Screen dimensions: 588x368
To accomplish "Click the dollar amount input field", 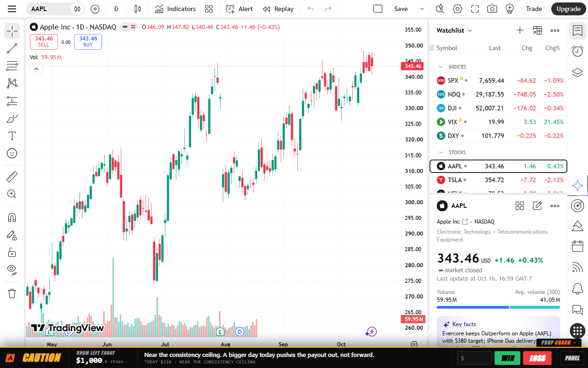I will click(x=475, y=358).
